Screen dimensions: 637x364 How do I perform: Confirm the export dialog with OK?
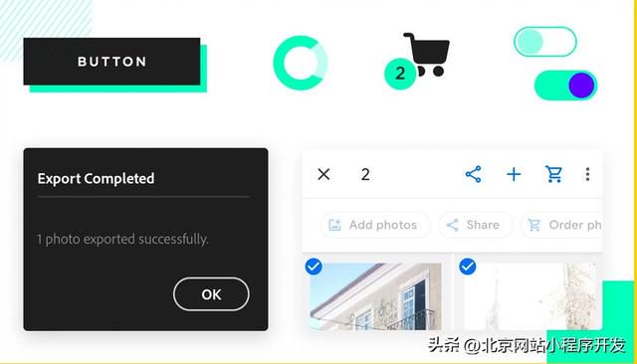pyautogui.click(x=211, y=294)
